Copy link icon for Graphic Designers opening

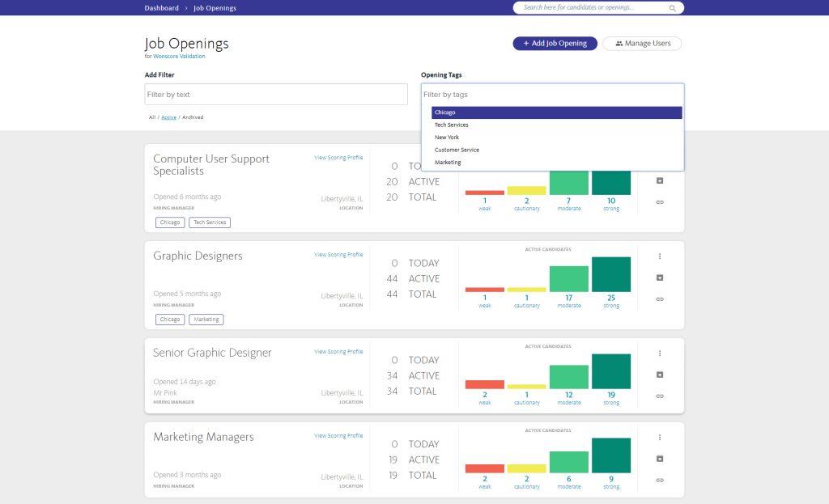coord(660,299)
